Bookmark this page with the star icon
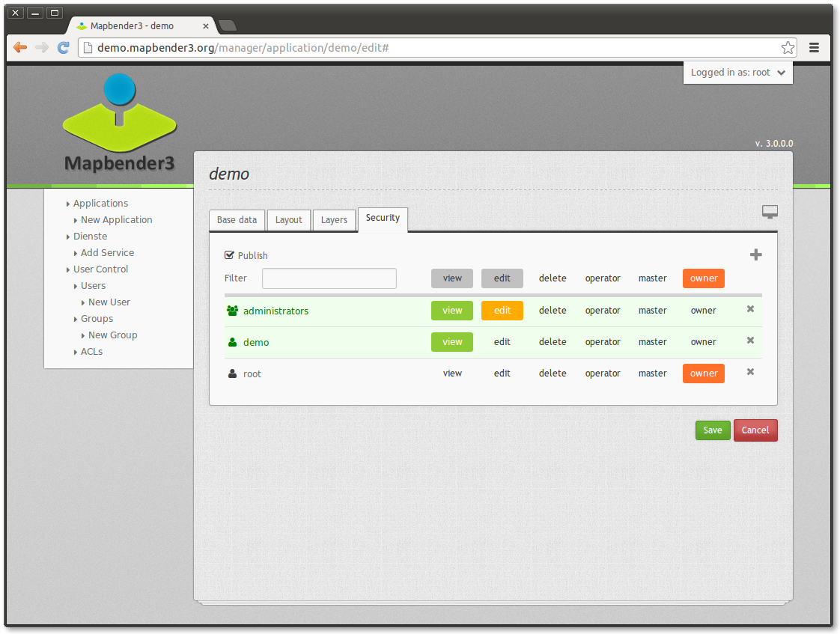The width and height of the screenshot is (840, 634). (x=788, y=48)
